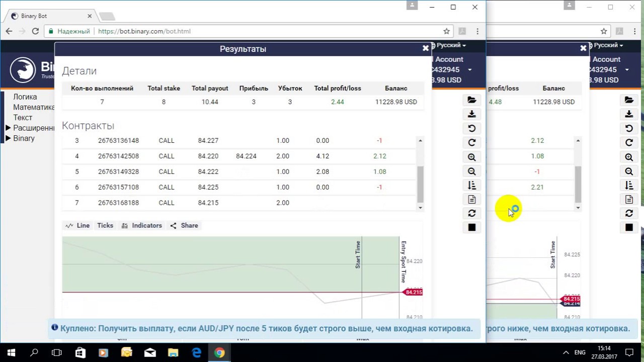Click contract ID 26763149328
This screenshot has height=362, width=644.
pos(118,171)
